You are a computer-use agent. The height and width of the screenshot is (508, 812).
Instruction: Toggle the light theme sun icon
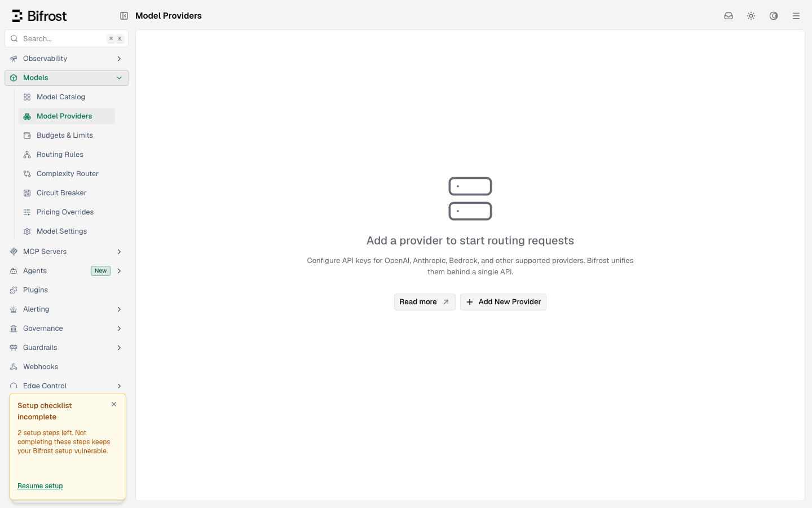[x=751, y=16]
